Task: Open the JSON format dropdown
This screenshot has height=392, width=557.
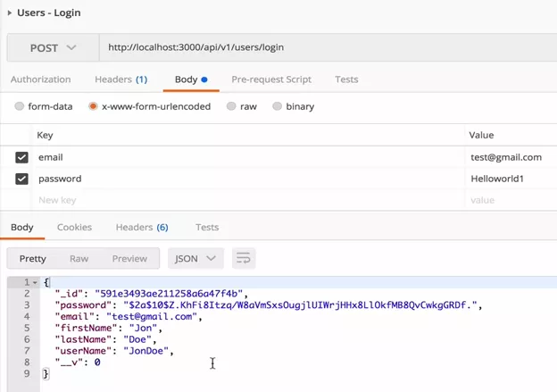Action: point(195,259)
